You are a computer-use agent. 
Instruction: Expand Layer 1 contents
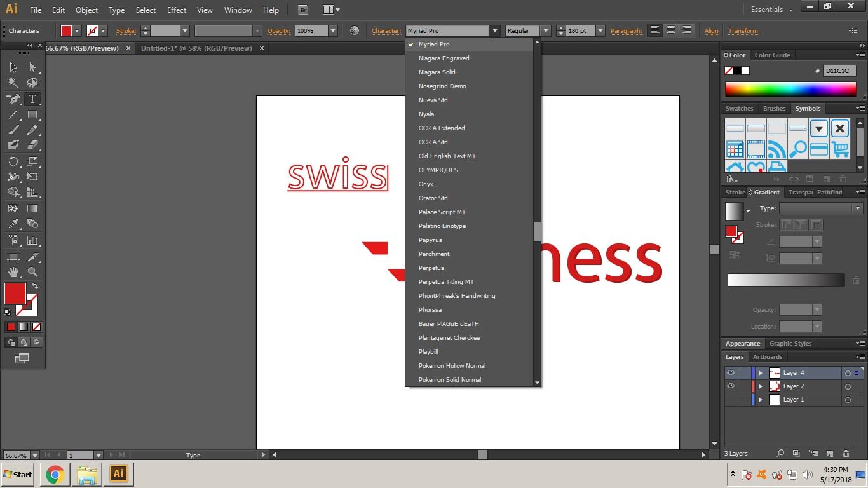click(760, 400)
